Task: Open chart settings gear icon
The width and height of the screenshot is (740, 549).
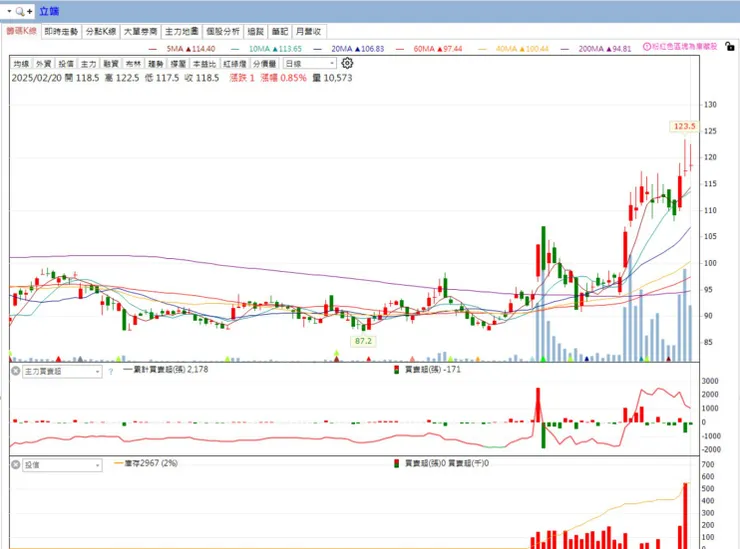Action: coord(347,63)
